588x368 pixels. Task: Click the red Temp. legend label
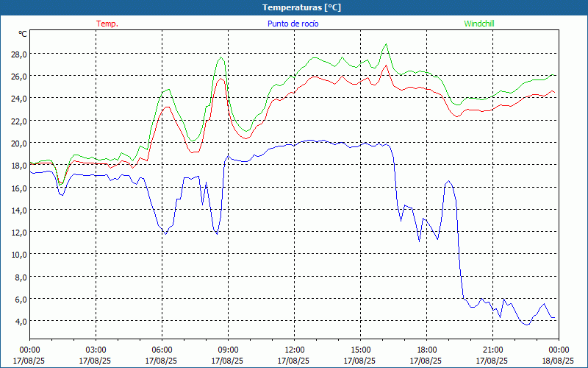107,24
